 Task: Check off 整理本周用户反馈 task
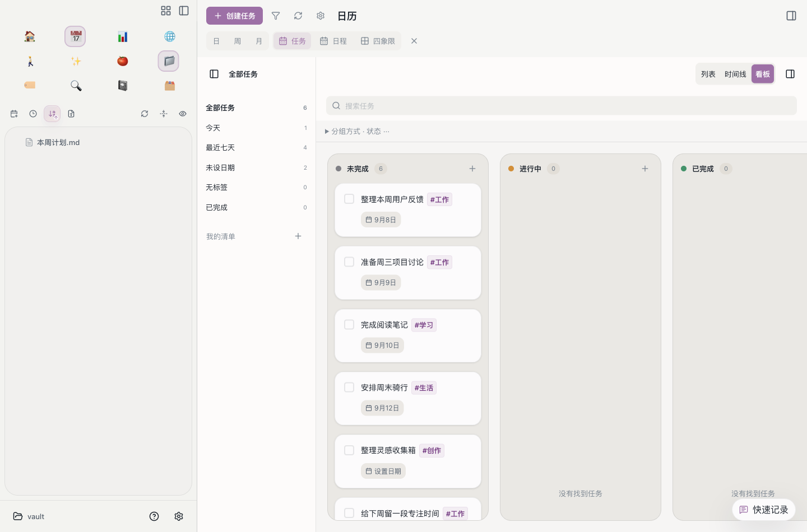point(349,199)
